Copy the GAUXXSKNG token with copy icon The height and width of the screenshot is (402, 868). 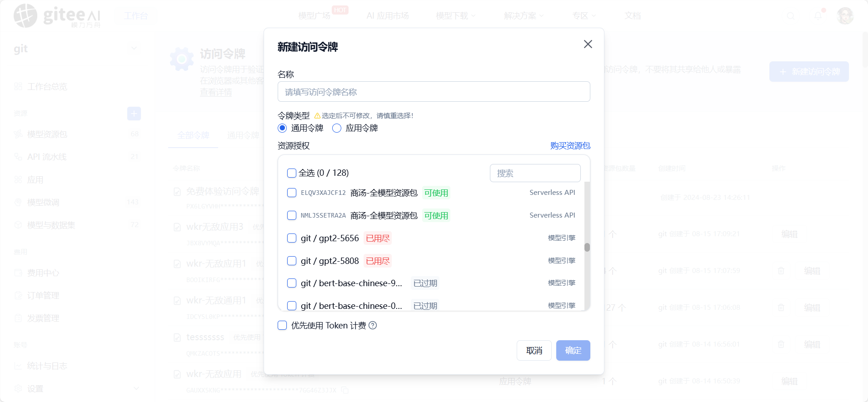coord(345,390)
